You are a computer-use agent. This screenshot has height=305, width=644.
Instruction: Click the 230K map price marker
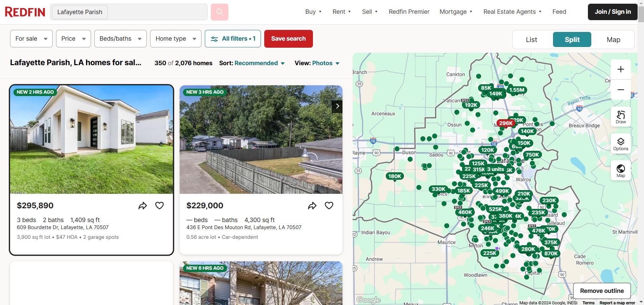549,201
